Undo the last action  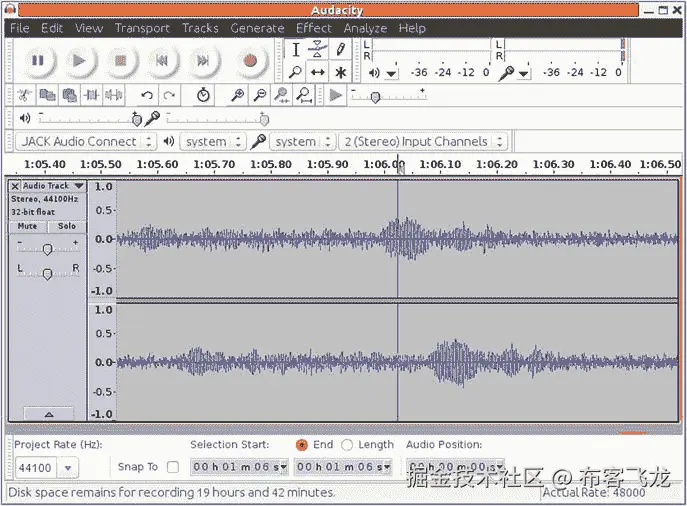tap(147, 95)
